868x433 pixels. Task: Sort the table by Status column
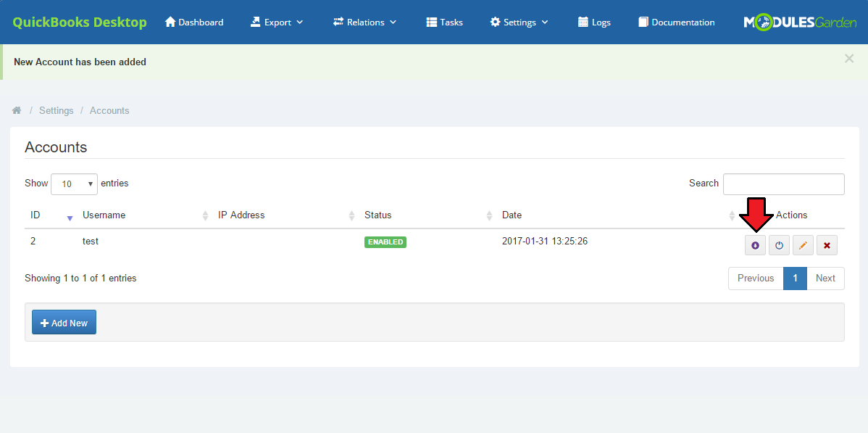pos(428,215)
